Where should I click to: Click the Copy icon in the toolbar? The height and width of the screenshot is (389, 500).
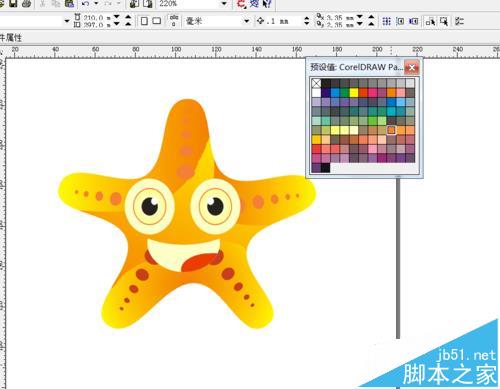pos(55,3)
